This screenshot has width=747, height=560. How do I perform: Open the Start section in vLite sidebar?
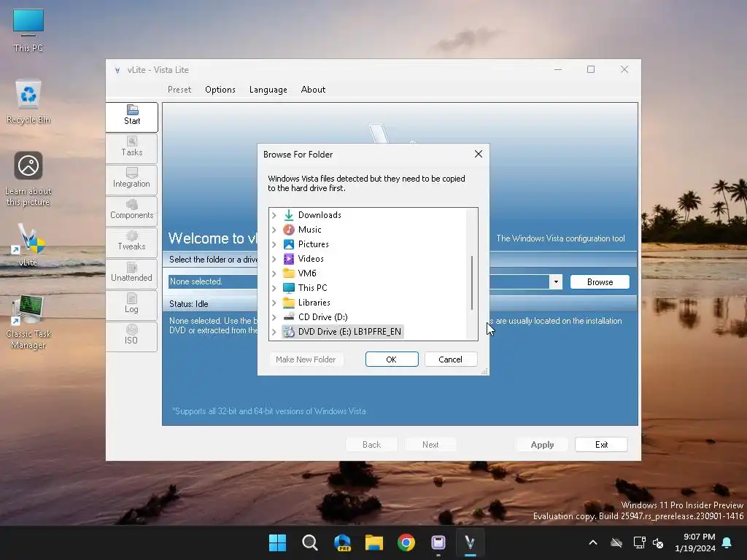coord(132,116)
